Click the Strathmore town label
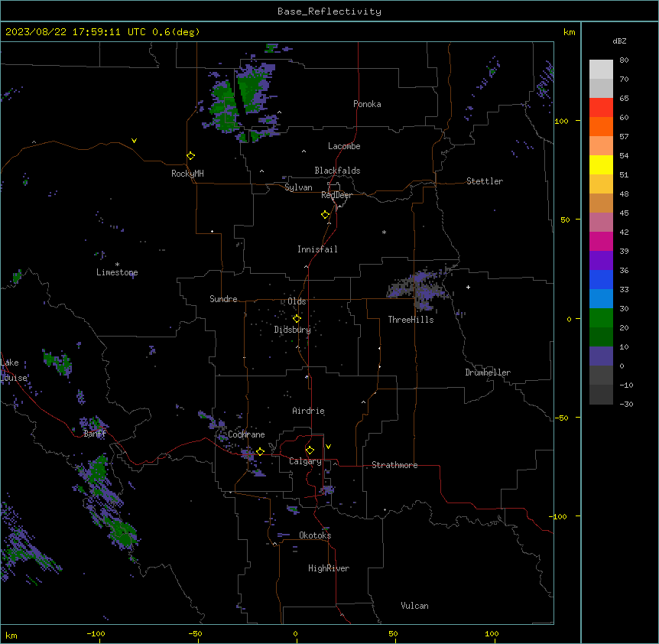659x644 pixels. (394, 465)
